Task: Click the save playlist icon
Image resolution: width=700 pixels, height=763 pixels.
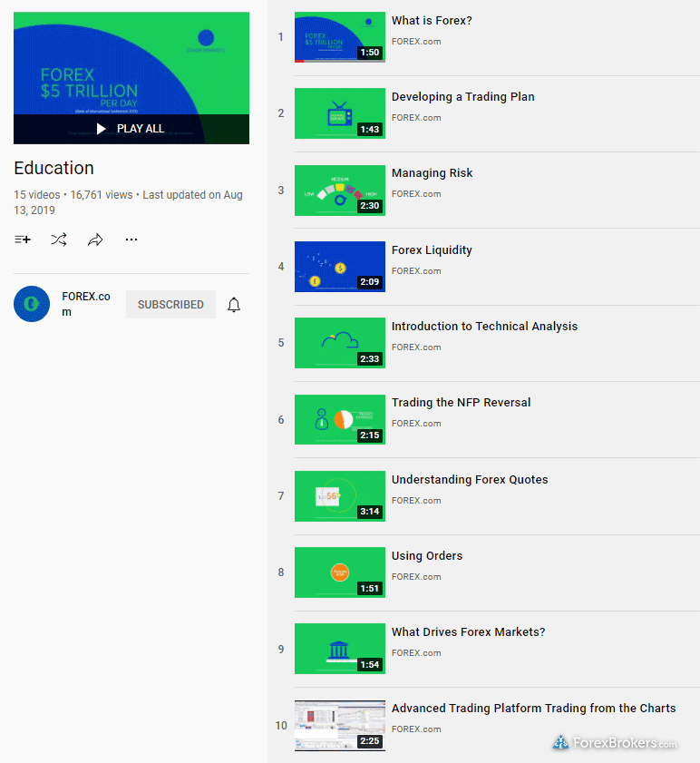Action: [23, 240]
